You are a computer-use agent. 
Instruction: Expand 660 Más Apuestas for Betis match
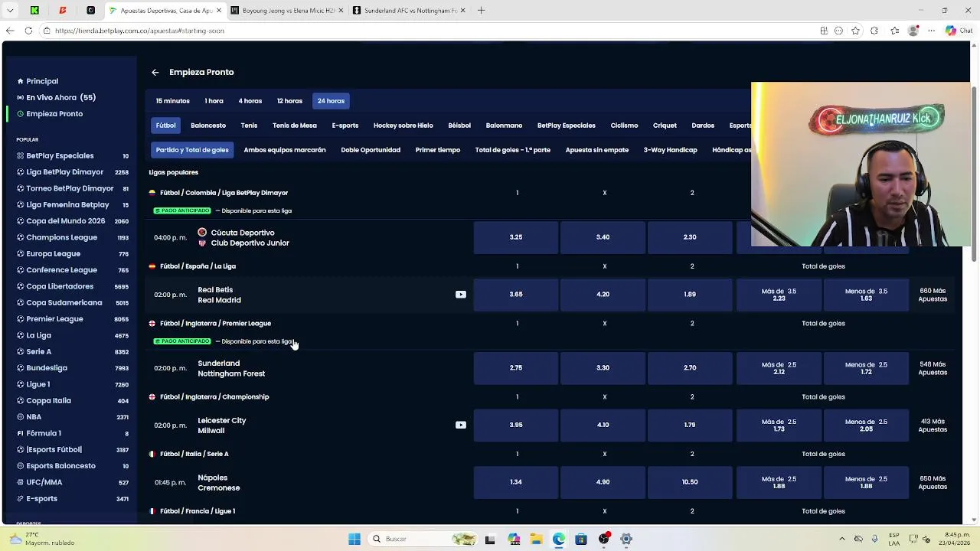point(933,295)
